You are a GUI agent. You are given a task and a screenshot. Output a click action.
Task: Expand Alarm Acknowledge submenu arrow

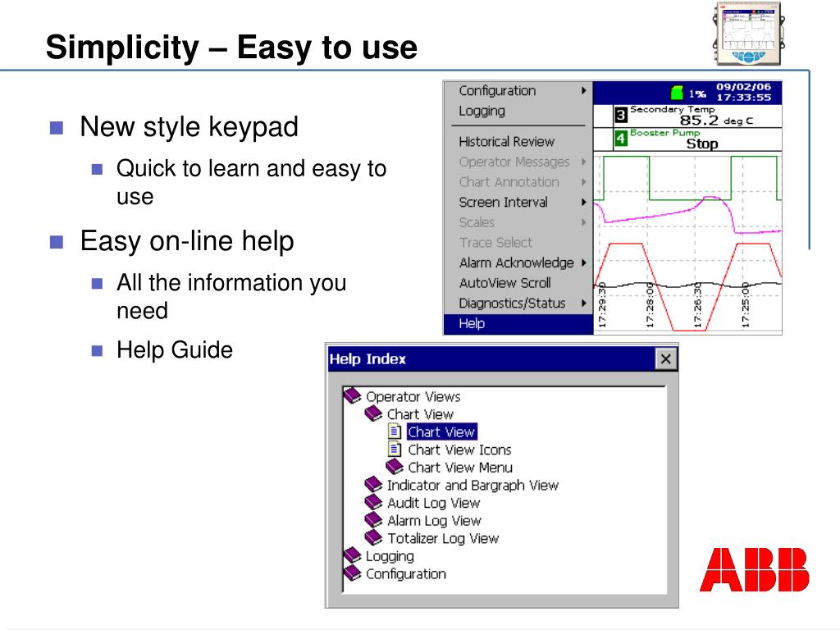584,262
